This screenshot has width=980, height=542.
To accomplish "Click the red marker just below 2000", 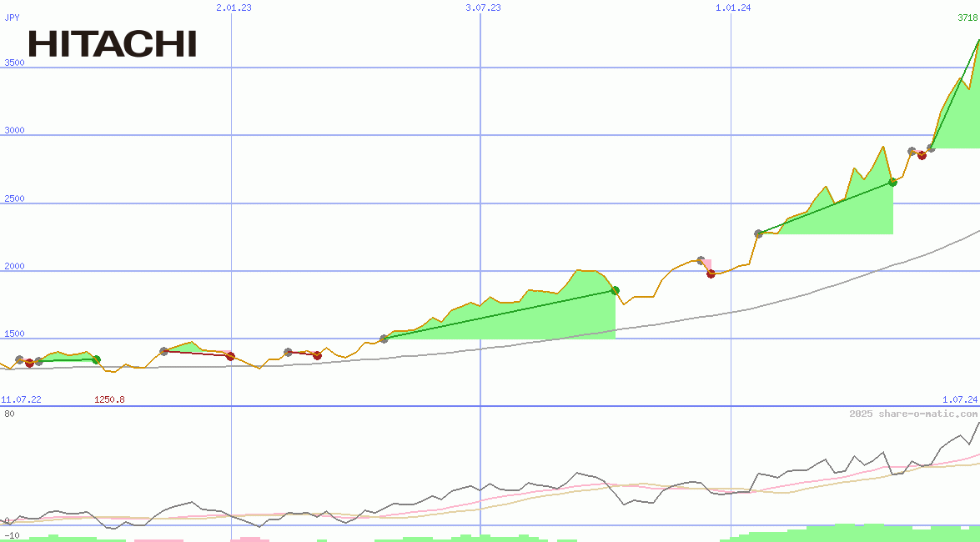I will [711, 274].
